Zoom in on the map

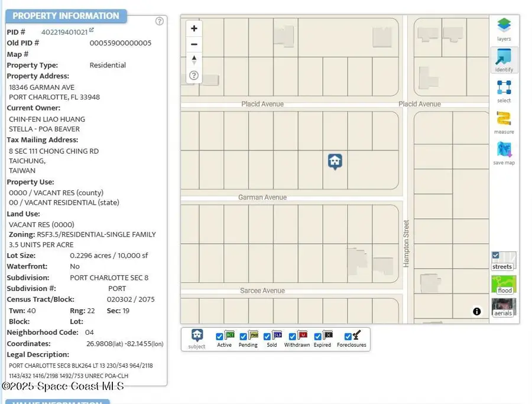point(194,28)
